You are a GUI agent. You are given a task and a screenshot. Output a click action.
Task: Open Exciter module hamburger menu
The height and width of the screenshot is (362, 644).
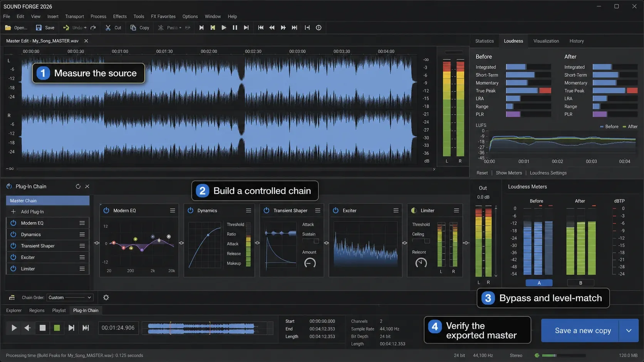396,210
